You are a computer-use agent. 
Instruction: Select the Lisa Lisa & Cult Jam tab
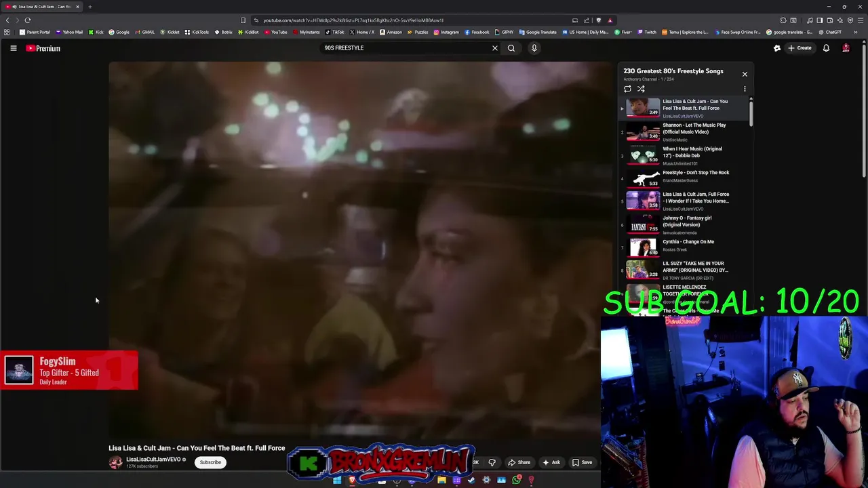click(42, 7)
